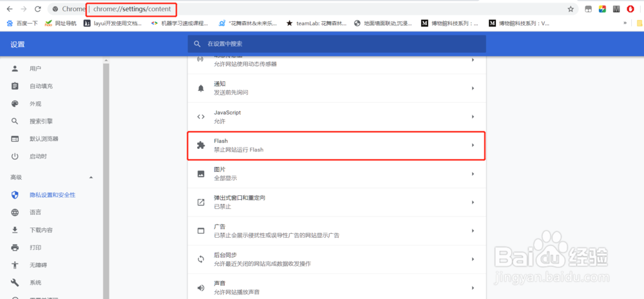
Task: Expand the 广告 row arrow
Action: 473,231
